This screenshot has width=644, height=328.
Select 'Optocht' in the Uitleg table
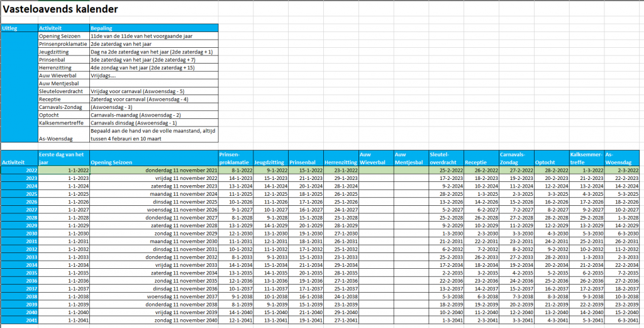64,115
